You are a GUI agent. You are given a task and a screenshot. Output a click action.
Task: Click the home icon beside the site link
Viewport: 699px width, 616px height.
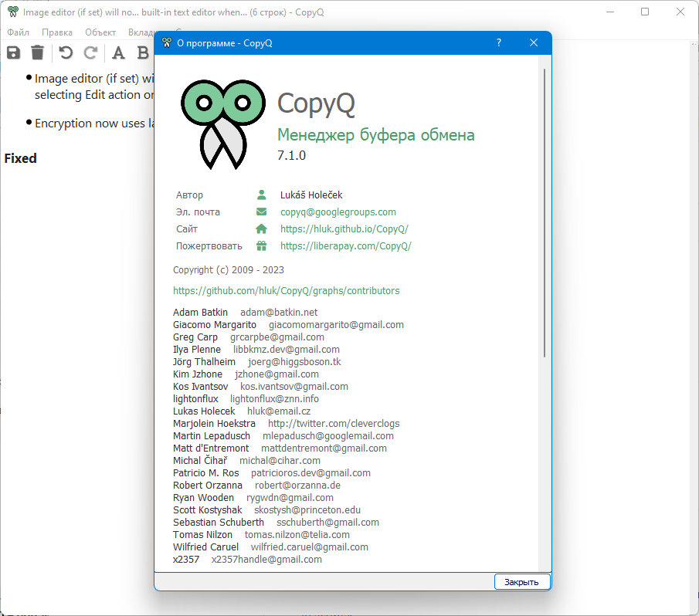point(261,228)
